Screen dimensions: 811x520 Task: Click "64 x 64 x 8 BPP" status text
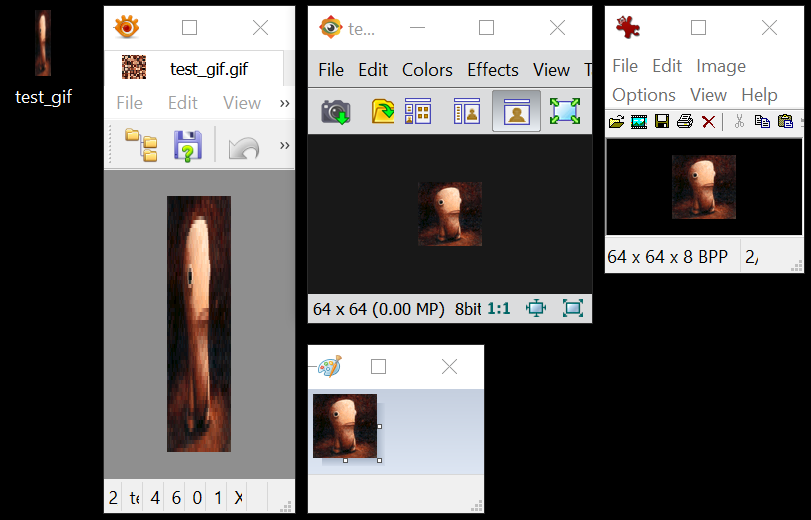tap(668, 257)
